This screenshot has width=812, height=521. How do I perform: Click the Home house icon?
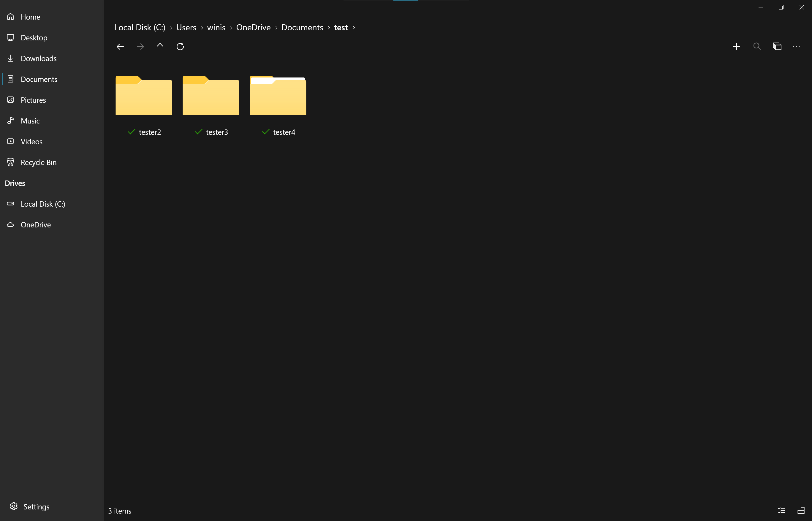(10, 17)
